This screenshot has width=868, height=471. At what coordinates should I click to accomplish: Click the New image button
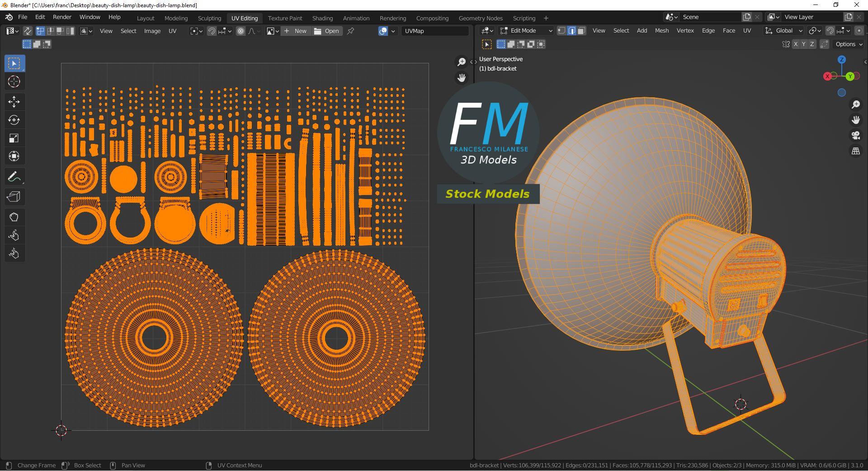point(295,31)
